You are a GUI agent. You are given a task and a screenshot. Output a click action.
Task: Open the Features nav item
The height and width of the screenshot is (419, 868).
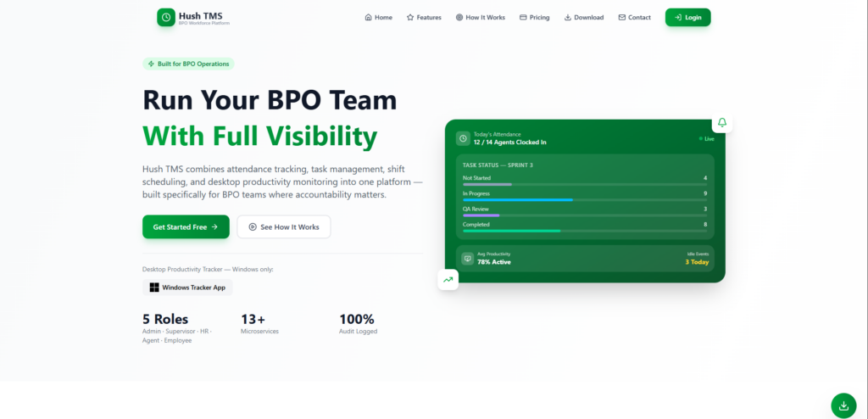(x=424, y=18)
